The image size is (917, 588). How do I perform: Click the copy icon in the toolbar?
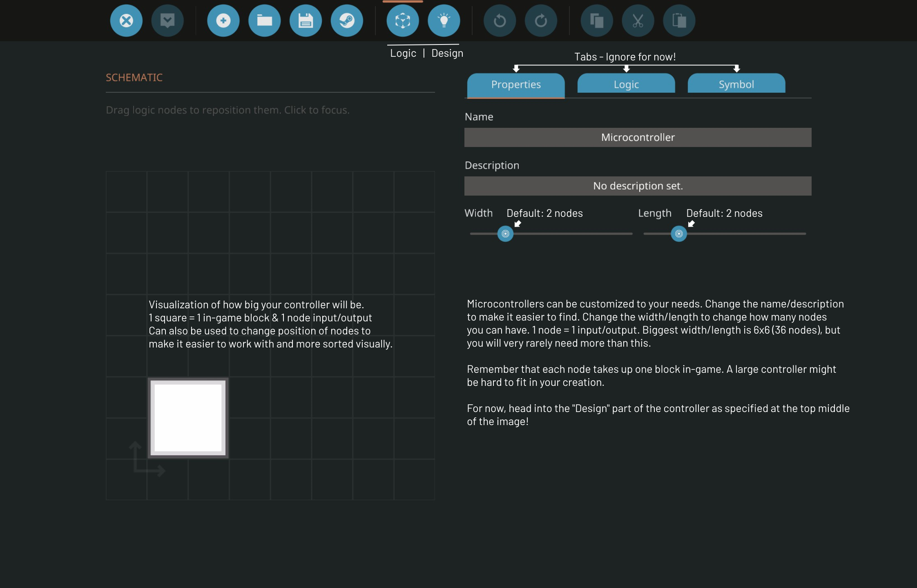pos(597,20)
